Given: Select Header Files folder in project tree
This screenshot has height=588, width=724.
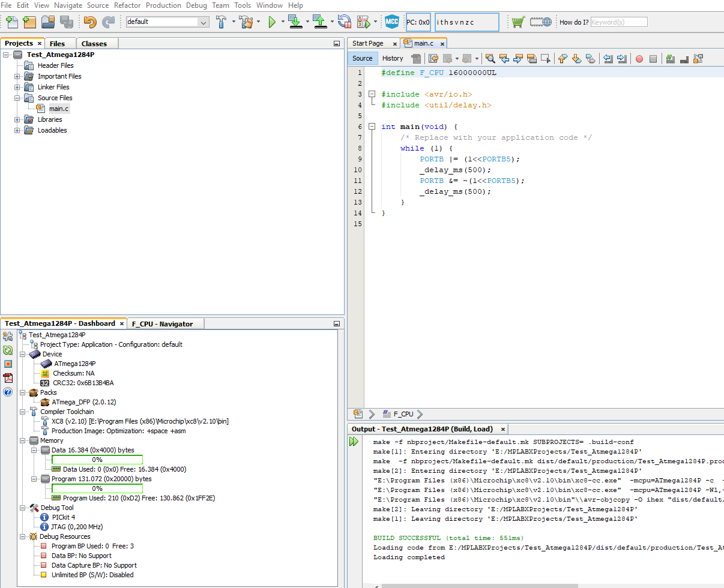Looking at the screenshot, I should pos(56,65).
